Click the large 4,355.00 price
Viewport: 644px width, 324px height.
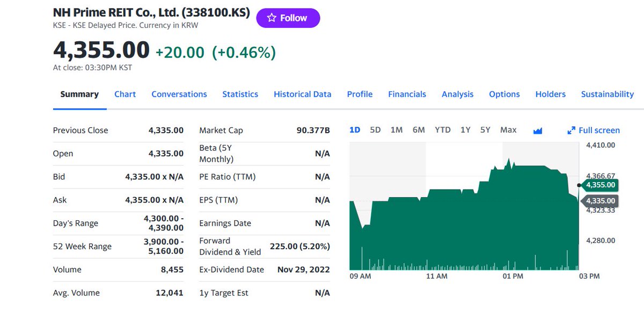point(101,50)
